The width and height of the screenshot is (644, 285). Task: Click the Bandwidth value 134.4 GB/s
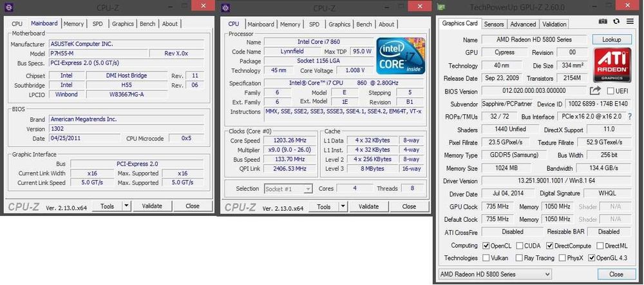(x=603, y=168)
